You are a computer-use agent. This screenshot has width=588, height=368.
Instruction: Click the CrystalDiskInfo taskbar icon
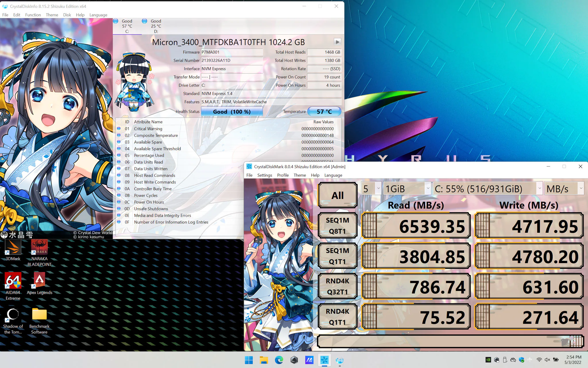(340, 360)
